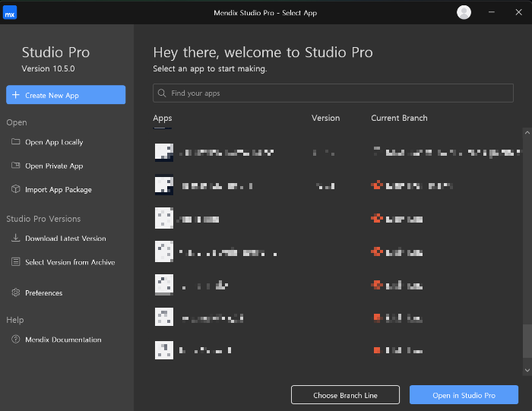Select the Apps column header
This screenshot has width=532, height=411.
click(x=163, y=118)
